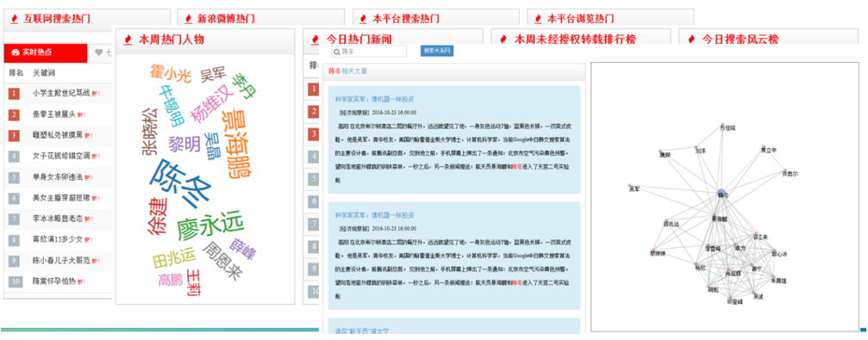This screenshot has height=340, width=868.
Task: Click the gray heart icon next to 实时热点
Action: click(x=98, y=53)
